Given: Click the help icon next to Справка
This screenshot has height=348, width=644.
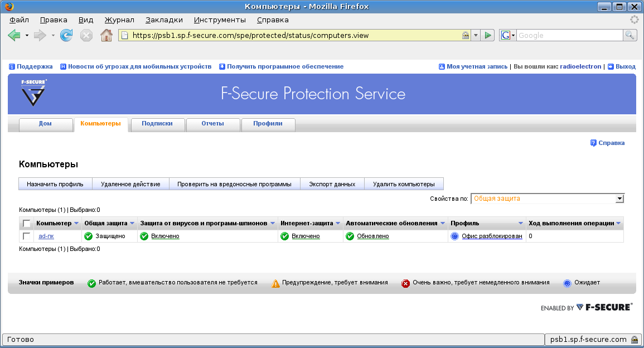Looking at the screenshot, I should pyautogui.click(x=593, y=143).
